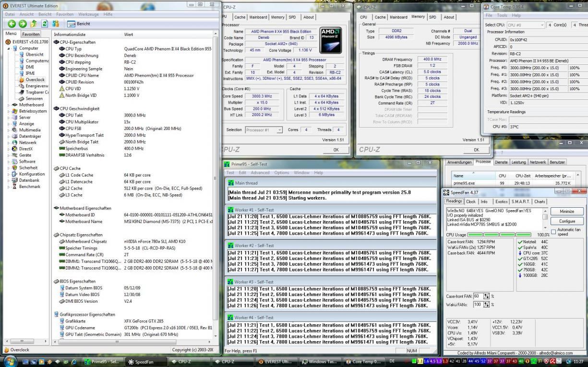The image size is (588, 367).
Task: Switch to Anwendungen tab in Task Manager
Action: pyautogui.click(x=459, y=162)
